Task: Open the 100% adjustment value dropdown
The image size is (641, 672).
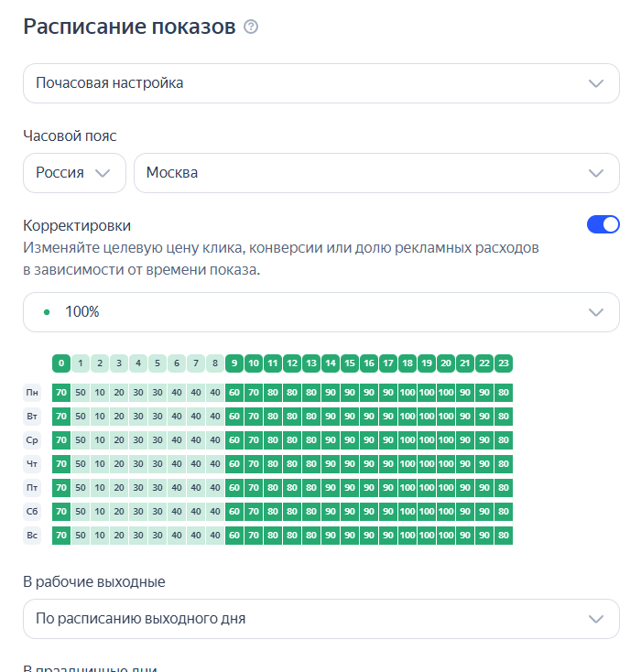Action: [320, 312]
